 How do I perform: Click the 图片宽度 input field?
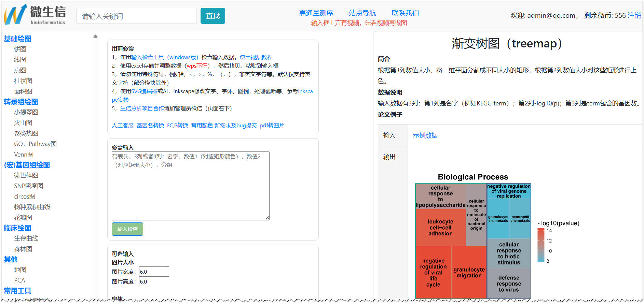coord(154,272)
